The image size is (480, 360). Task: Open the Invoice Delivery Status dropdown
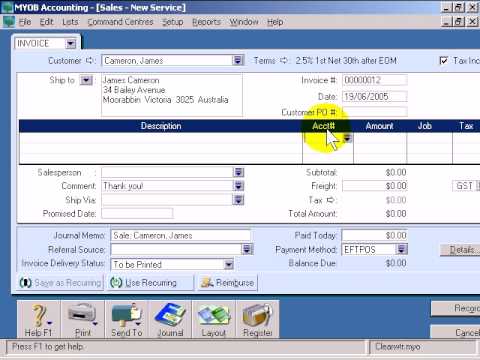(229, 265)
